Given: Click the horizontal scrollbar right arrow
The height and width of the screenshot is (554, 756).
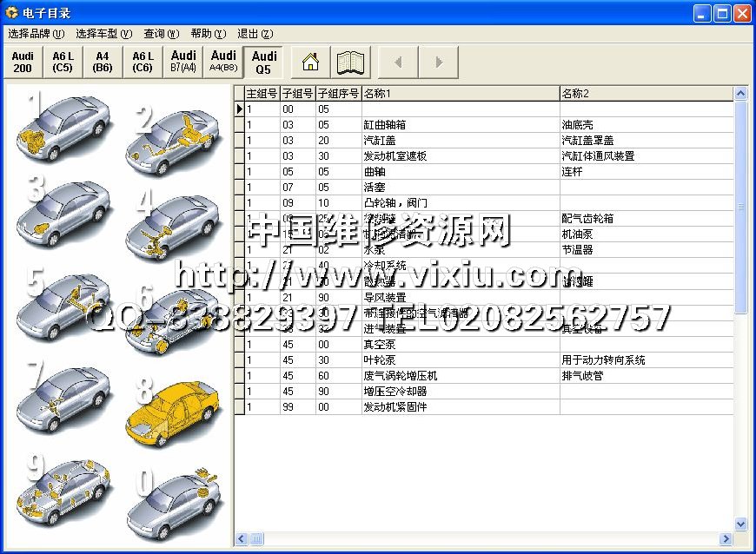Looking at the screenshot, I should [726, 539].
